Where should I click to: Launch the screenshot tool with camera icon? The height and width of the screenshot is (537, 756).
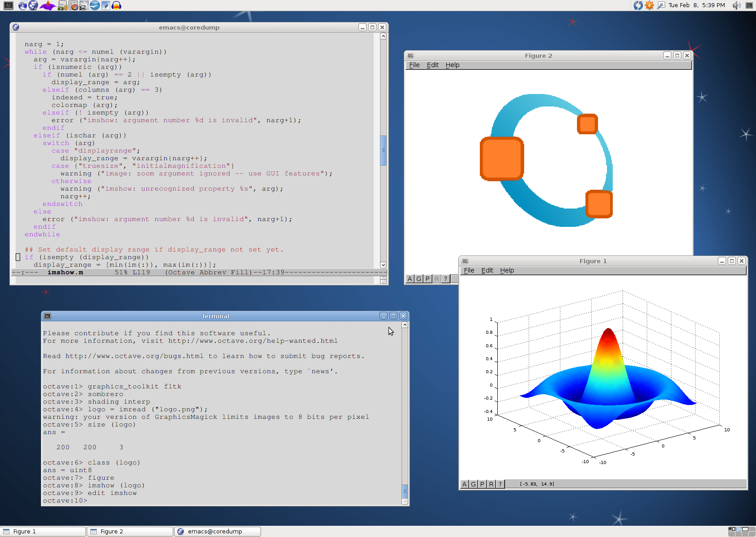[84, 5]
